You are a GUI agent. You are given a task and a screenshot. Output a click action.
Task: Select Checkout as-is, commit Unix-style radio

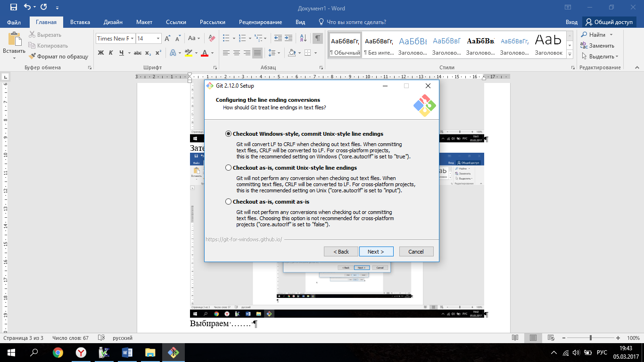click(x=229, y=168)
